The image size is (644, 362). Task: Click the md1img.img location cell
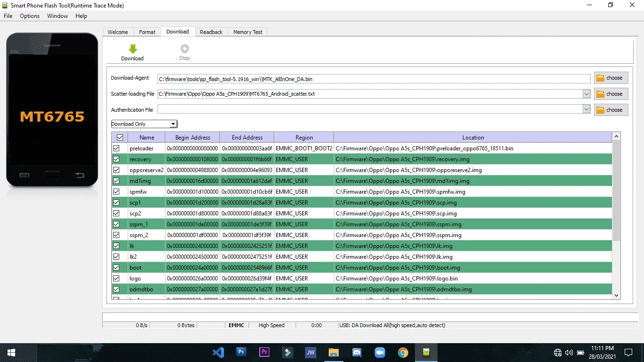point(473,181)
